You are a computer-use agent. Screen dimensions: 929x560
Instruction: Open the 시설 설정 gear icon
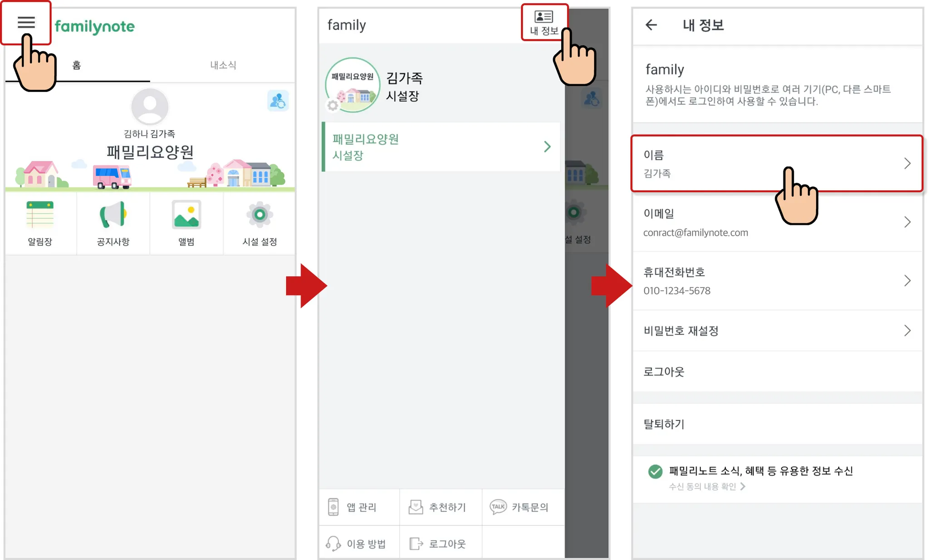tap(259, 214)
